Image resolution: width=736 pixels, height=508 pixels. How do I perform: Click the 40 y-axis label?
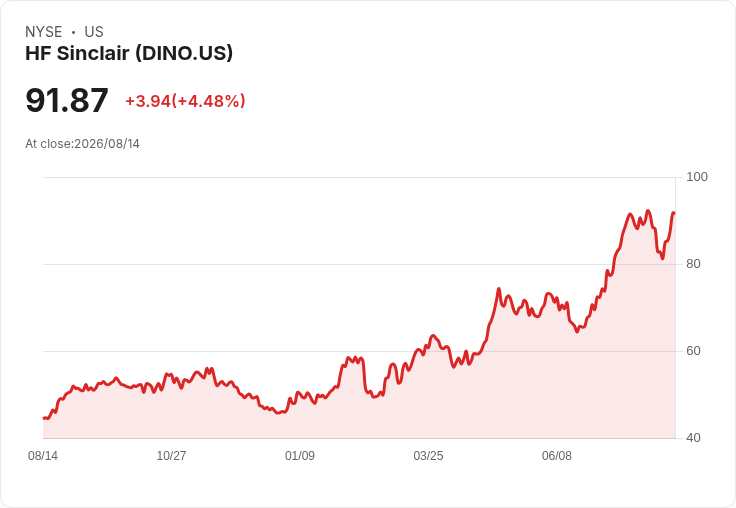(693, 438)
